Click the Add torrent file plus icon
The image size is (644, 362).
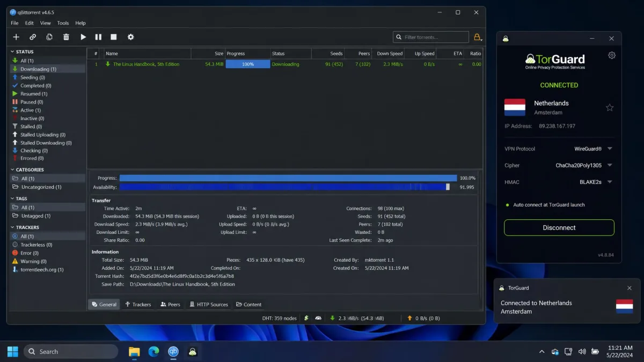click(x=16, y=37)
